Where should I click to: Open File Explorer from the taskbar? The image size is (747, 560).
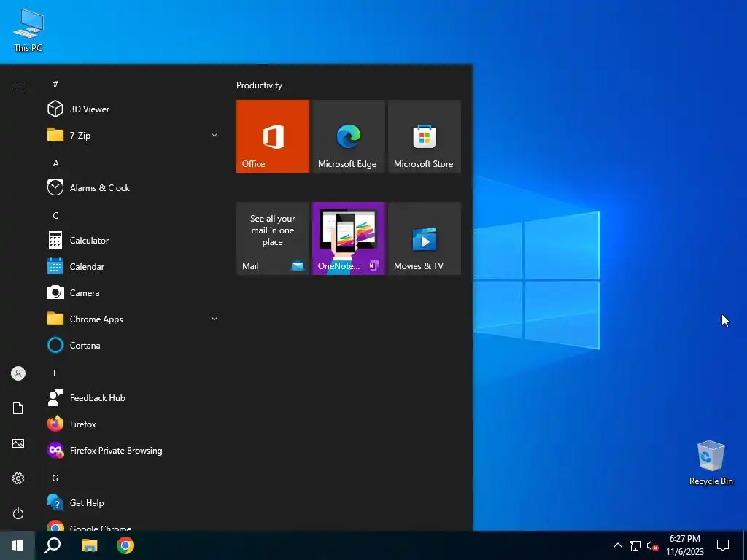(x=89, y=545)
